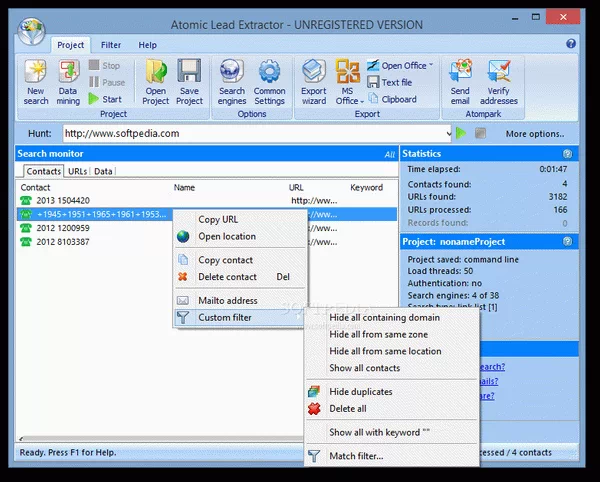
Task: Click the blue help question icon at the ribbon's right end
Action: [571, 44]
